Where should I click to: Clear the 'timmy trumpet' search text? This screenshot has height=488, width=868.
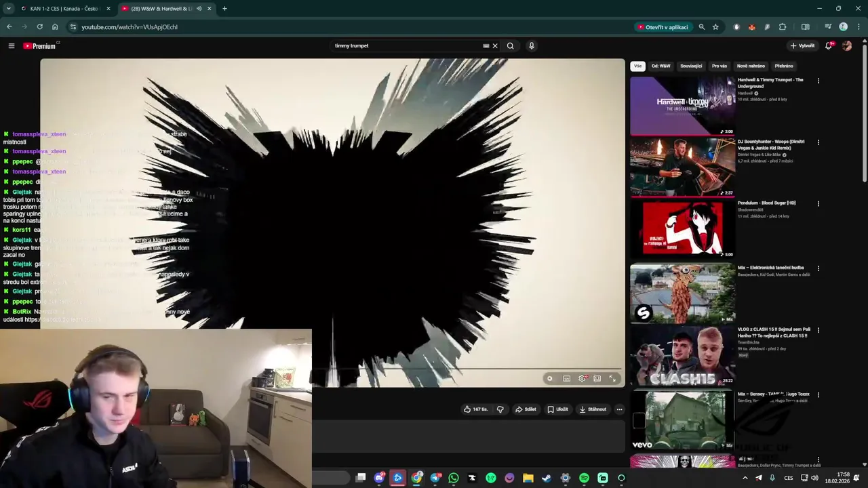click(495, 46)
